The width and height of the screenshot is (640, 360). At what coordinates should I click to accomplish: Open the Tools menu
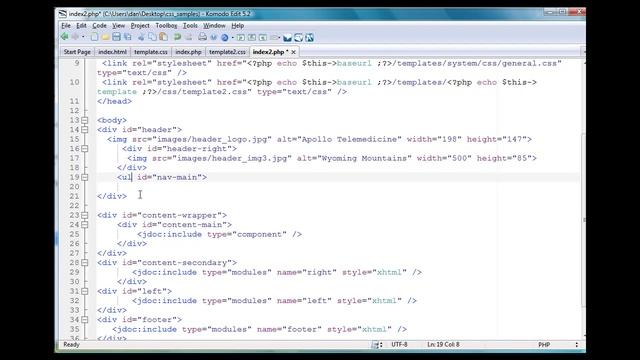tap(190, 25)
